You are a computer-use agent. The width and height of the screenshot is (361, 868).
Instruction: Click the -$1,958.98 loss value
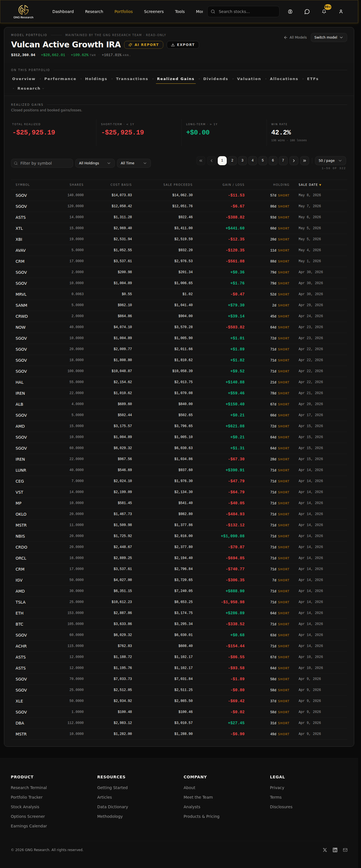(x=233, y=602)
